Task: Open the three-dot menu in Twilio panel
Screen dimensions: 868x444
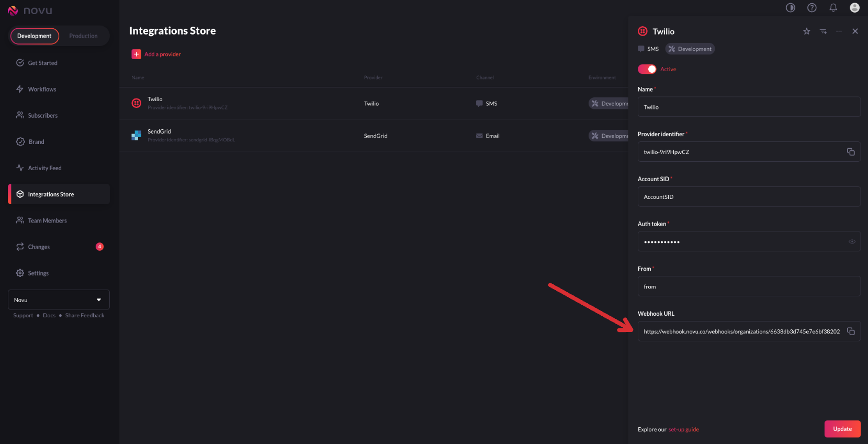Action: tap(839, 31)
